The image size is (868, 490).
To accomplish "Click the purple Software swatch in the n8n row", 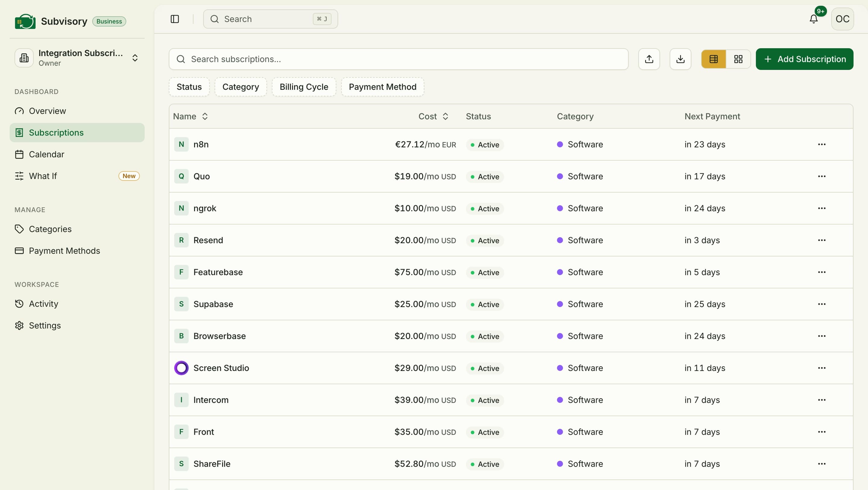I will click(560, 144).
